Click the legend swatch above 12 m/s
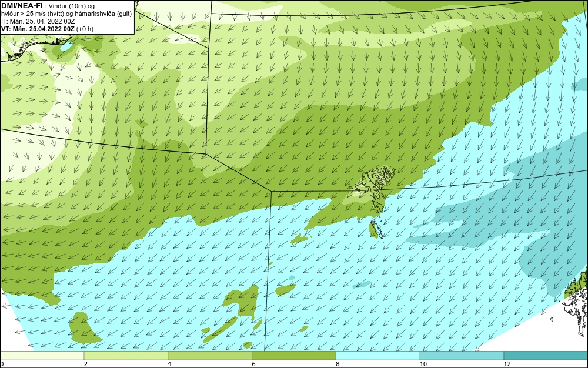The image size is (588, 368). coord(546,356)
